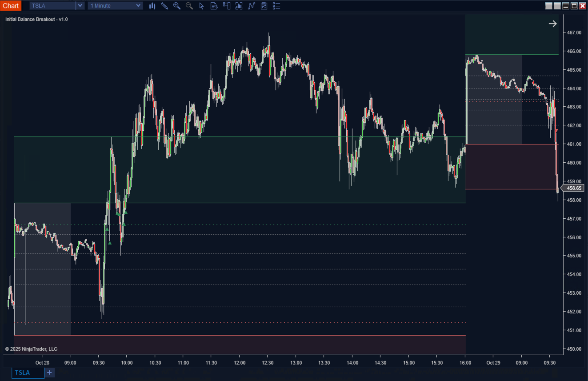Image resolution: width=588 pixels, height=381 pixels.
Task: Select the chart style candlestick icon
Action: point(152,6)
